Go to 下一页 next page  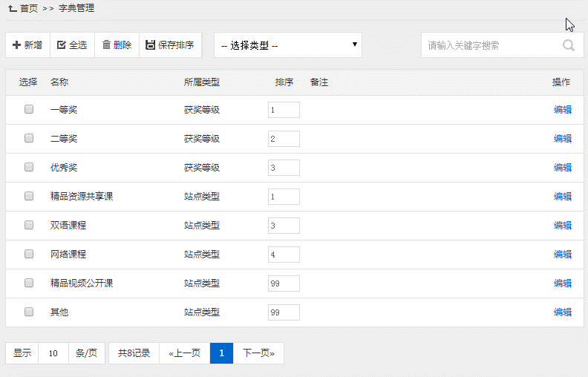pyautogui.click(x=258, y=353)
